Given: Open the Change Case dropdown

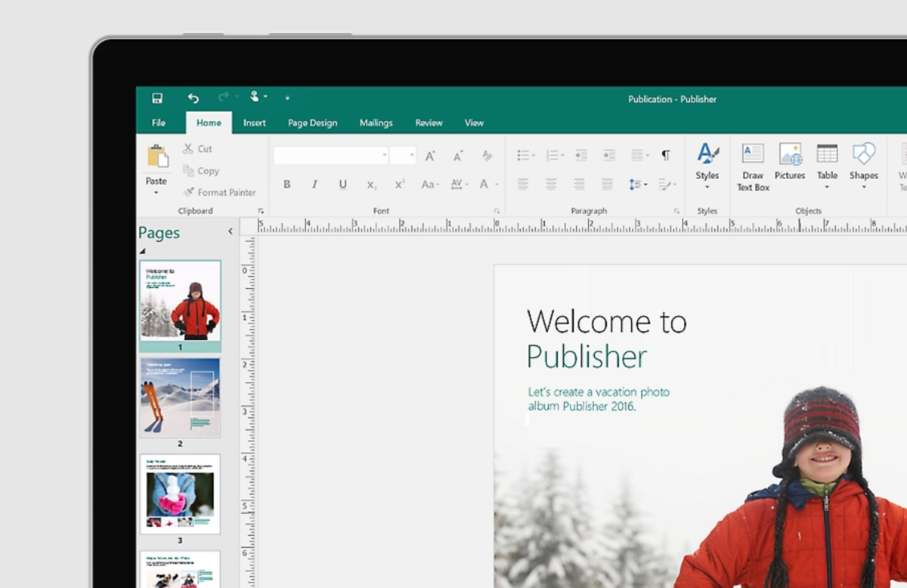Looking at the screenshot, I should point(430,184).
